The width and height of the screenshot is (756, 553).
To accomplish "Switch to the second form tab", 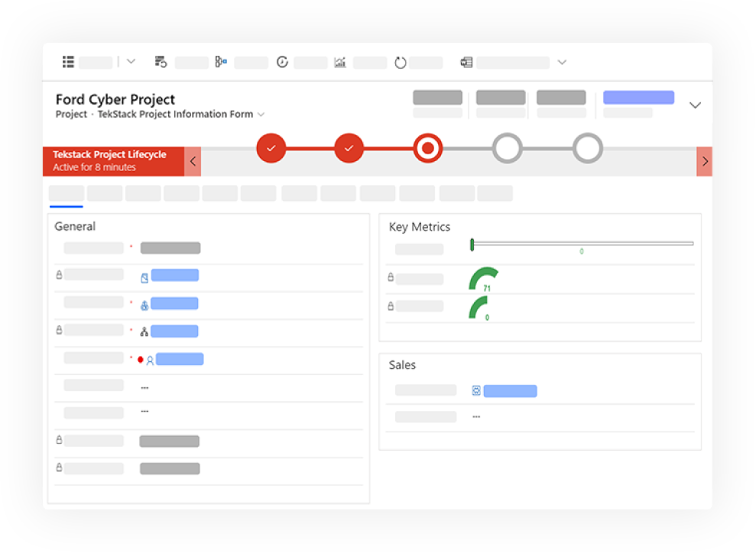I will pyautogui.click(x=105, y=193).
